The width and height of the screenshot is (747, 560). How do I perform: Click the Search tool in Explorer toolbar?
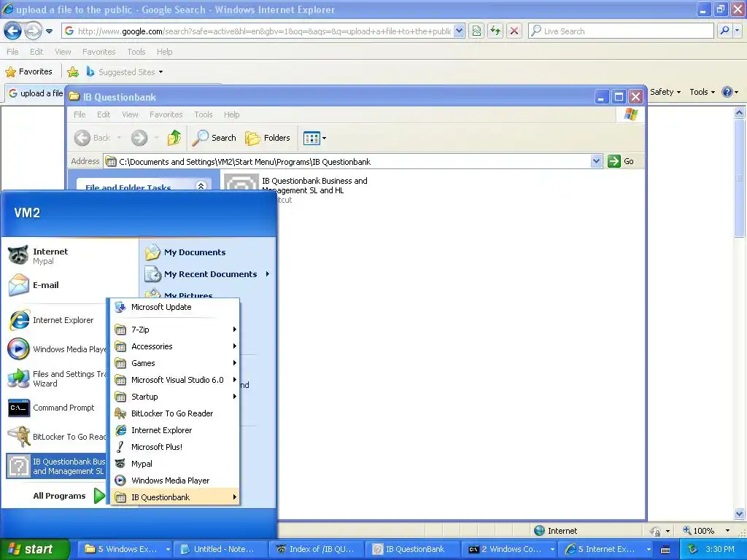(214, 138)
